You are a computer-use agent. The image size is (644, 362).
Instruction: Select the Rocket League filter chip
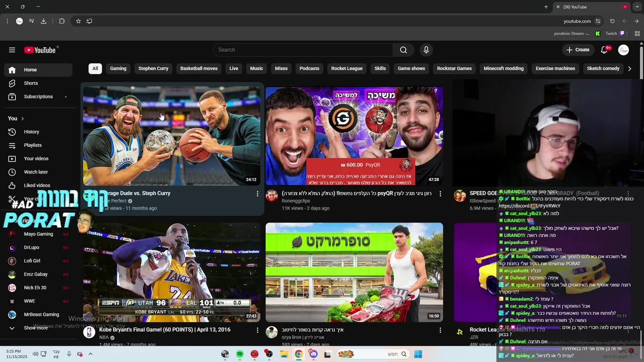[347, 68]
